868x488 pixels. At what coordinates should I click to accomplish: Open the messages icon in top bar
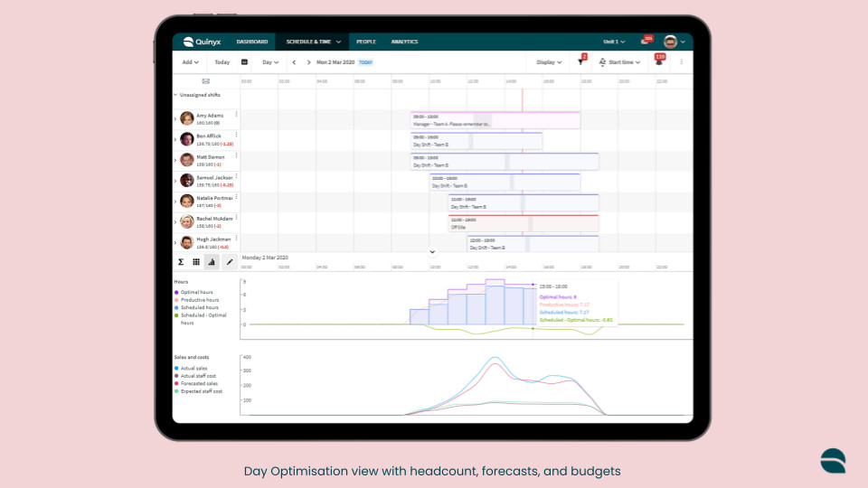pos(644,42)
